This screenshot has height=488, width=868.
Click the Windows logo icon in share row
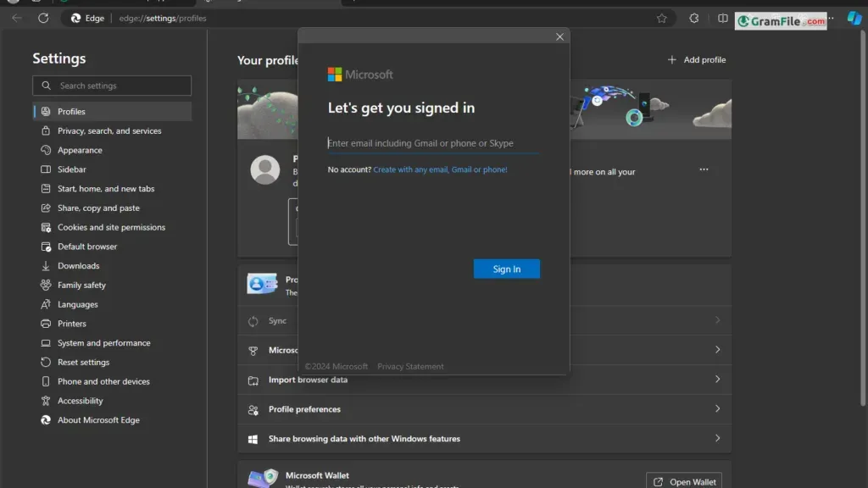pos(253,439)
